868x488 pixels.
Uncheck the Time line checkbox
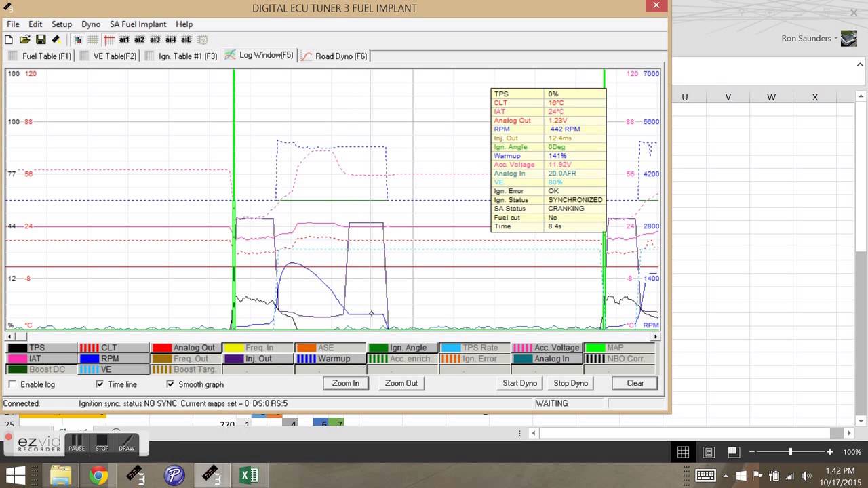(x=100, y=384)
